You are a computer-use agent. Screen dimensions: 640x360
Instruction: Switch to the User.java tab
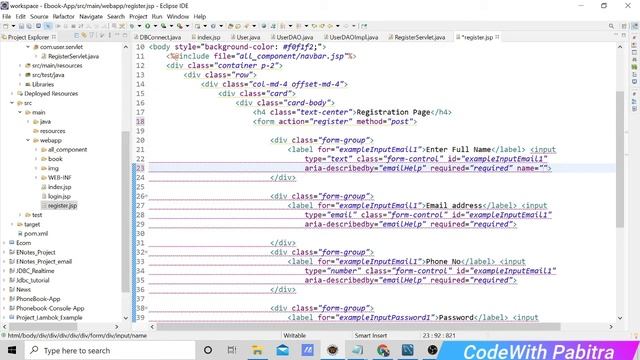245,37
